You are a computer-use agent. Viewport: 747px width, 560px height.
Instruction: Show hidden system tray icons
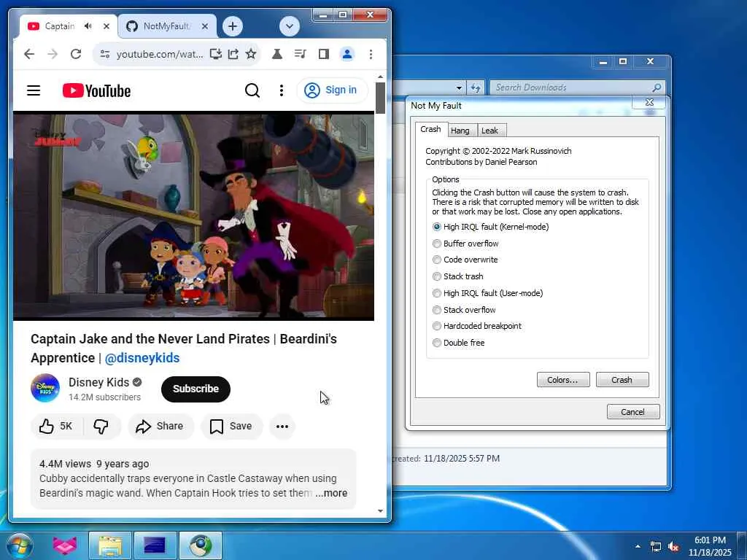638,546
